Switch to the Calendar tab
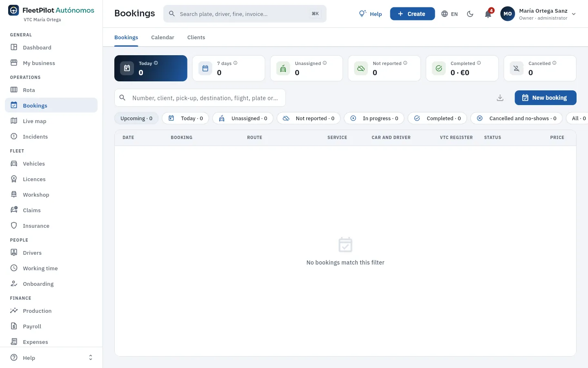The height and width of the screenshot is (368, 588). (x=163, y=37)
